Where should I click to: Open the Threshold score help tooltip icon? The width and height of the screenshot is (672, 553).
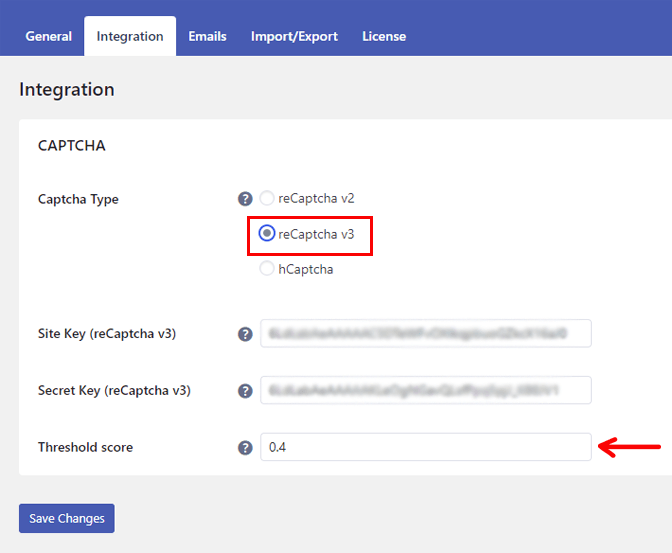click(245, 448)
